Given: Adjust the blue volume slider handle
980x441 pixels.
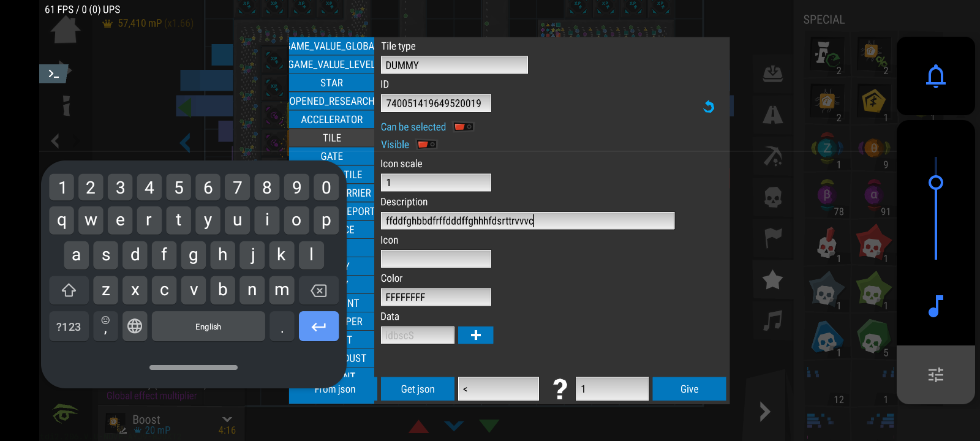Looking at the screenshot, I should (x=935, y=183).
